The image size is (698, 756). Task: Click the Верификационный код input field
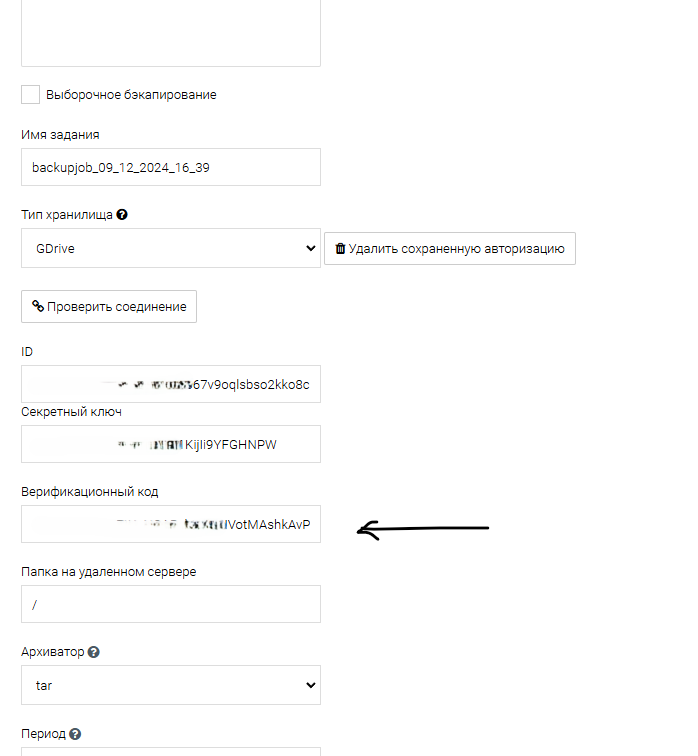[x=170, y=524]
